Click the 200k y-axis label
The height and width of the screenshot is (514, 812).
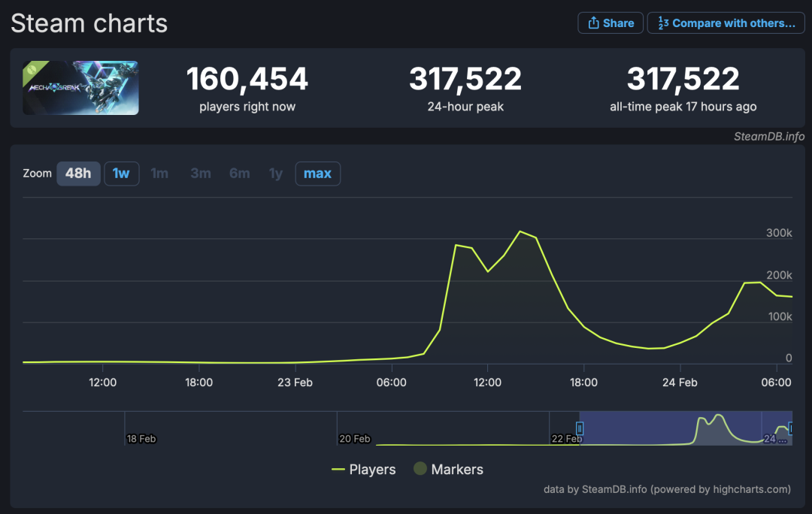(779, 275)
